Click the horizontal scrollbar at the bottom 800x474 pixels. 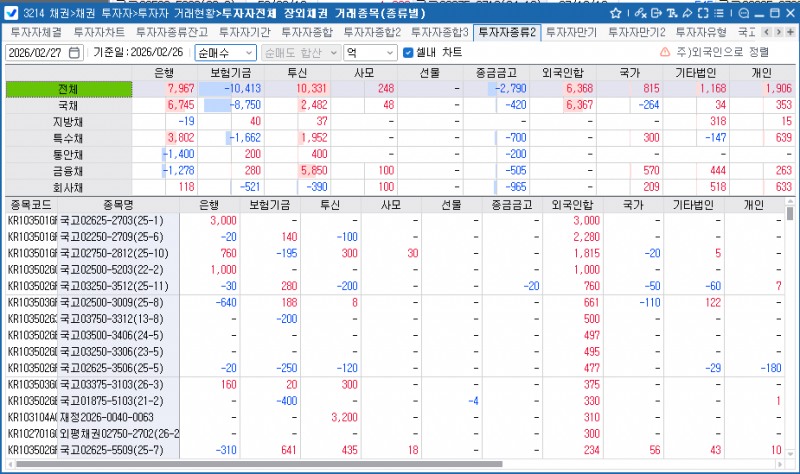click(259, 464)
